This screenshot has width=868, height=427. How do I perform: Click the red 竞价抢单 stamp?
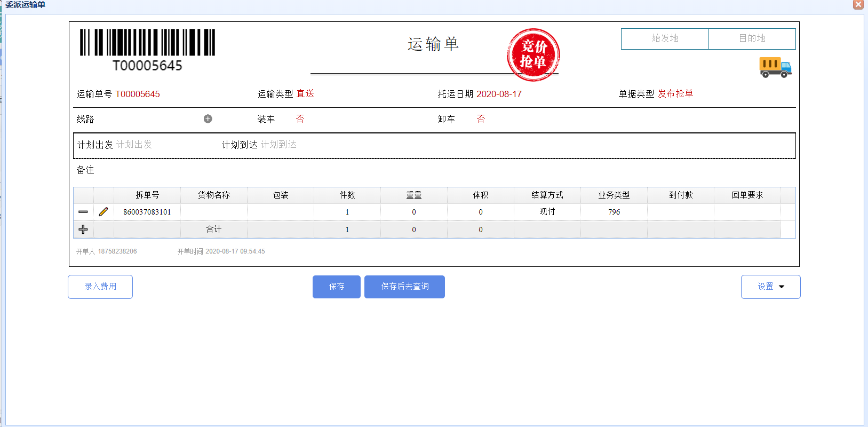(x=533, y=55)
